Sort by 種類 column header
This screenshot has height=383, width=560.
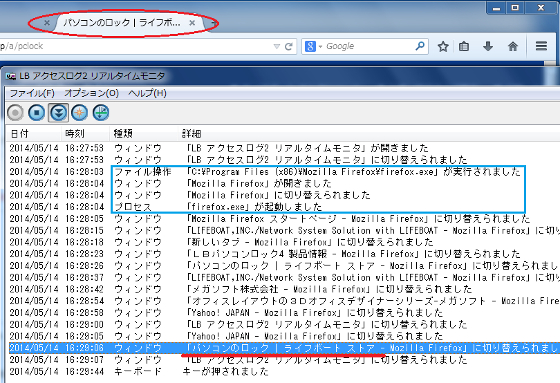click(x=145, y=134)
